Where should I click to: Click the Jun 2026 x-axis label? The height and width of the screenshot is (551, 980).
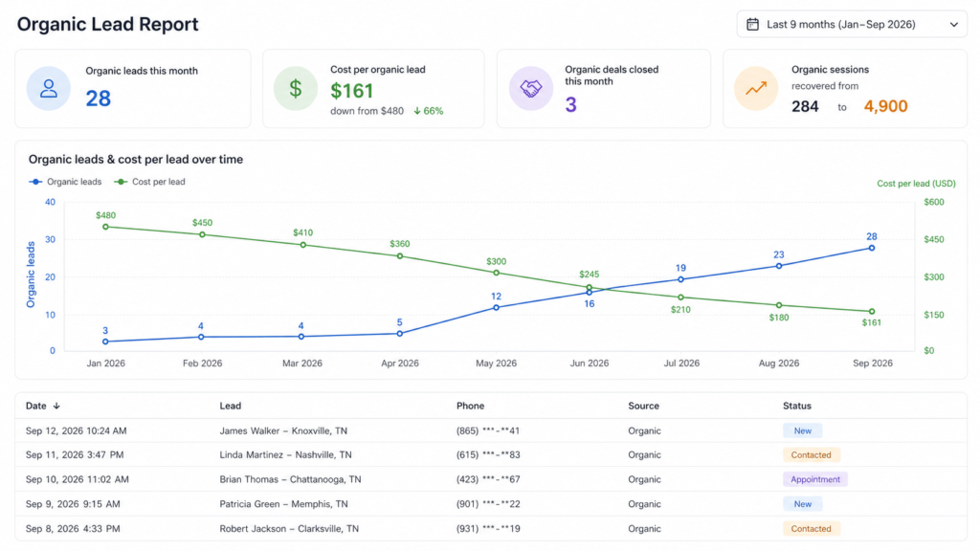click(589, 364)
